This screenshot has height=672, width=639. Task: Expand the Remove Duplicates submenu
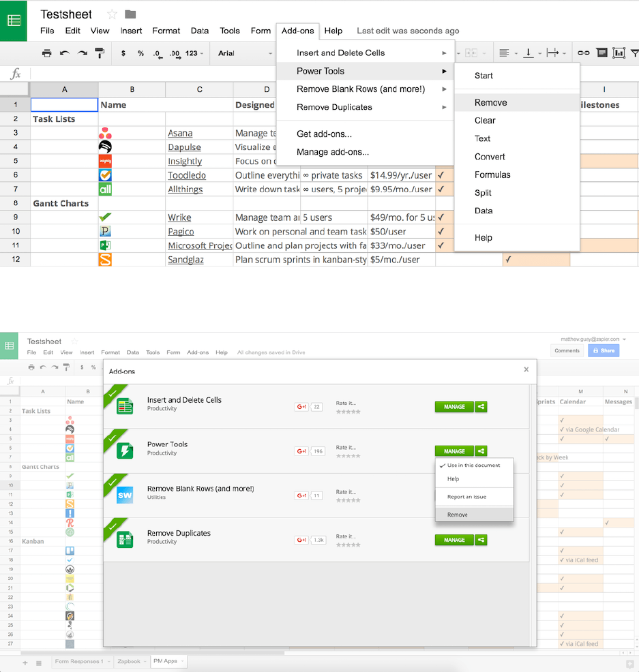tap(444, 107)
